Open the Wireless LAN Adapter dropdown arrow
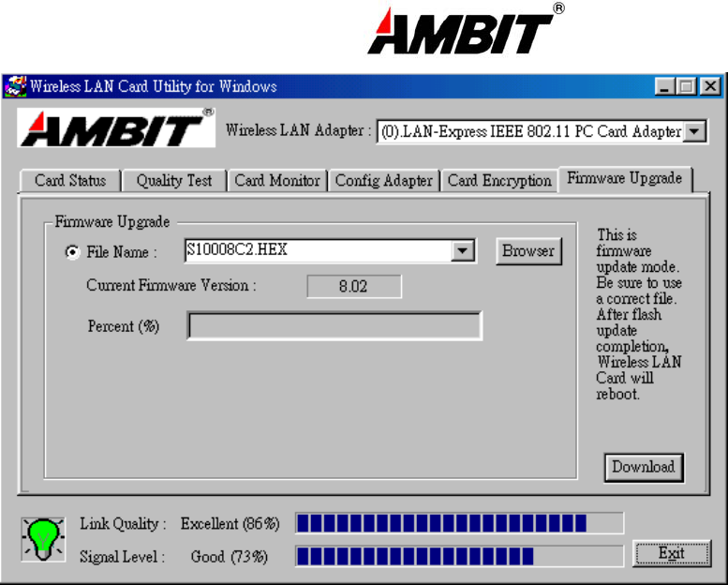This screenshot has width=728, height=585. [694, 131]
